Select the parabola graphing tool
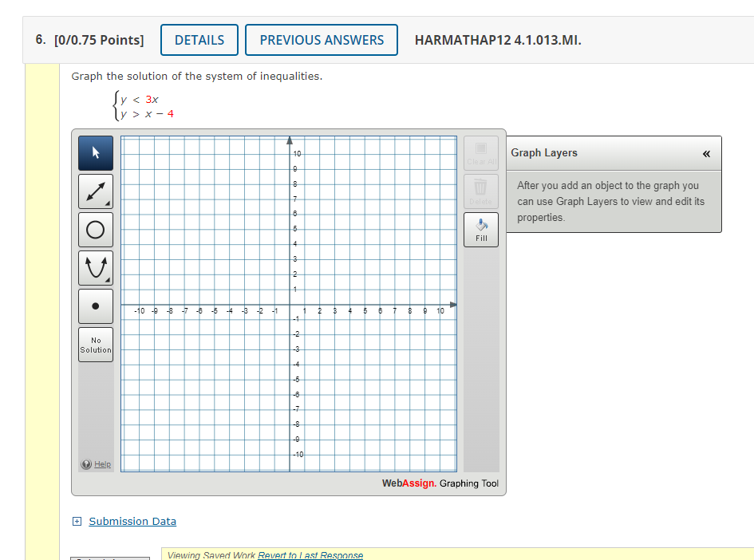754x560 pixels. pyautogui.click(x=95, y=267)
